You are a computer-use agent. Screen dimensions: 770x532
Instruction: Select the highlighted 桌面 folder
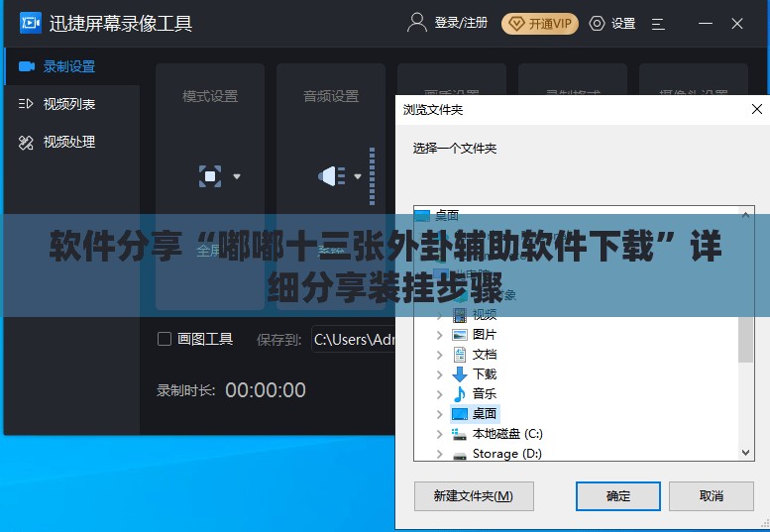(485, 414)
